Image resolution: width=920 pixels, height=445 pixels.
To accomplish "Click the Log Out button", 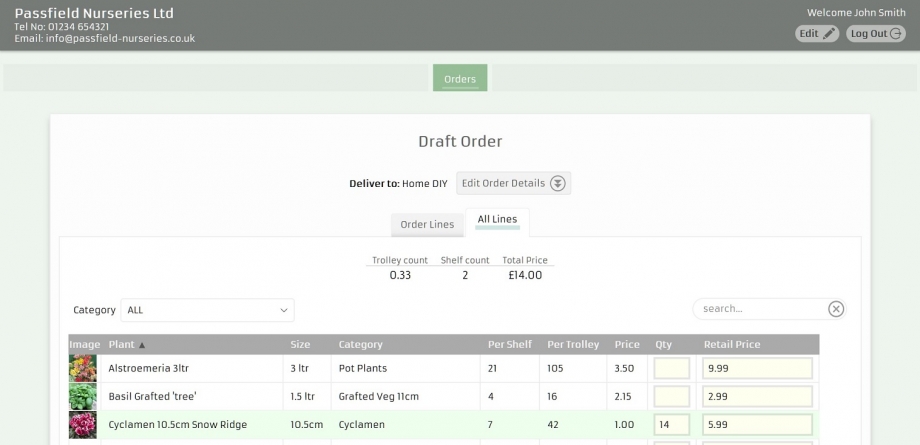I will click(x=876, y=34).
